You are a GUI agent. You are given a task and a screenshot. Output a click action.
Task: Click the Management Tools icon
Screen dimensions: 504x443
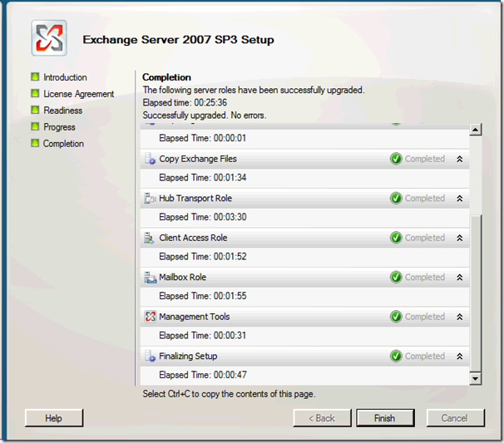(x=150, y=317)
